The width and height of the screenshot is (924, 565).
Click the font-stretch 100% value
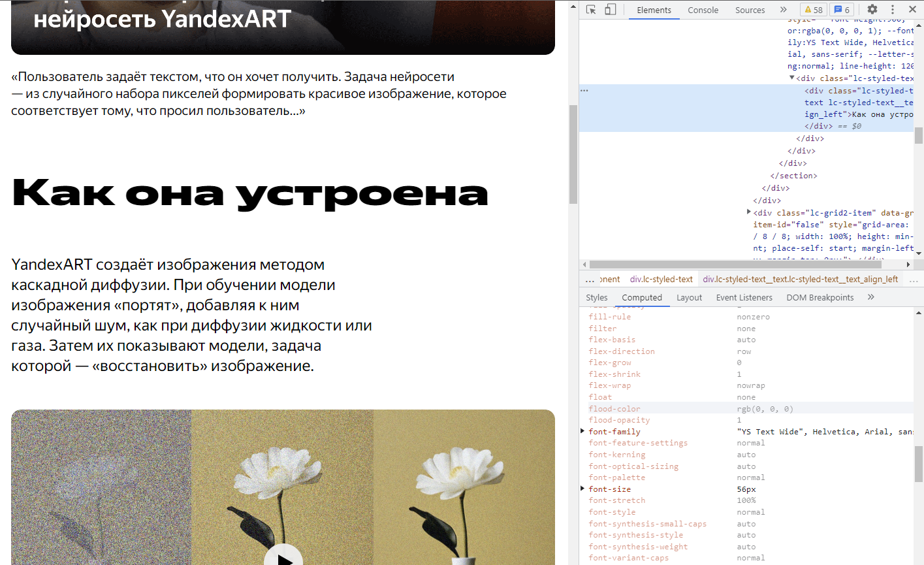pyautogui.click(x=746, y=500)
